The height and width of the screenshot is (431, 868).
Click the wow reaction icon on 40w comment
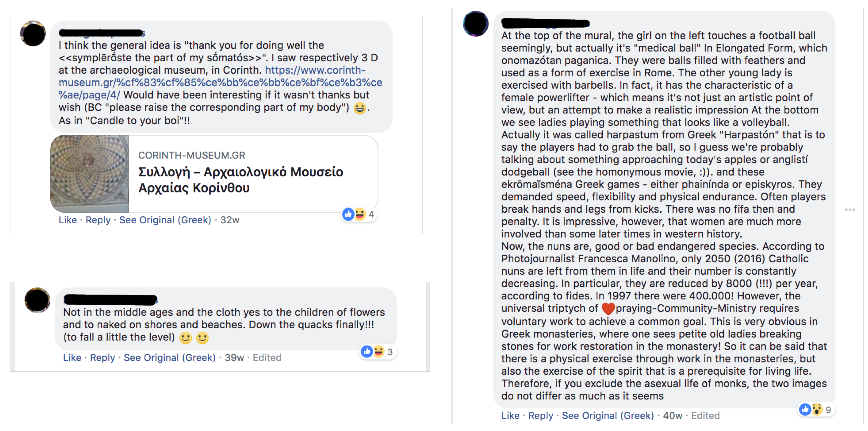(817, 409)
